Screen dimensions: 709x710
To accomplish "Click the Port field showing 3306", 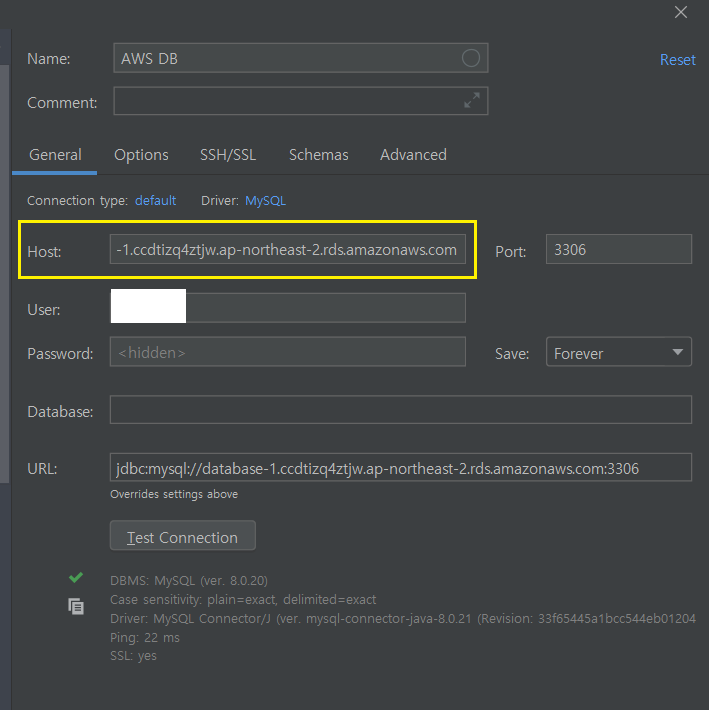I will [618, 249].
